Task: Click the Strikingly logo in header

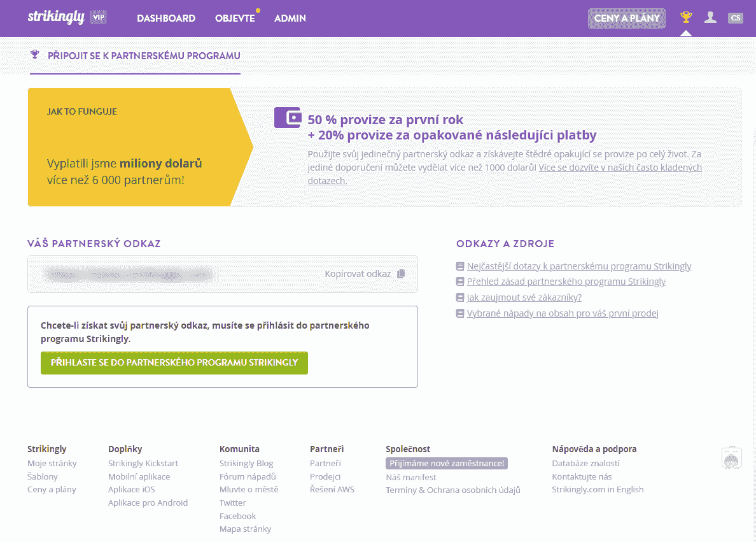Action: (56, 17)
